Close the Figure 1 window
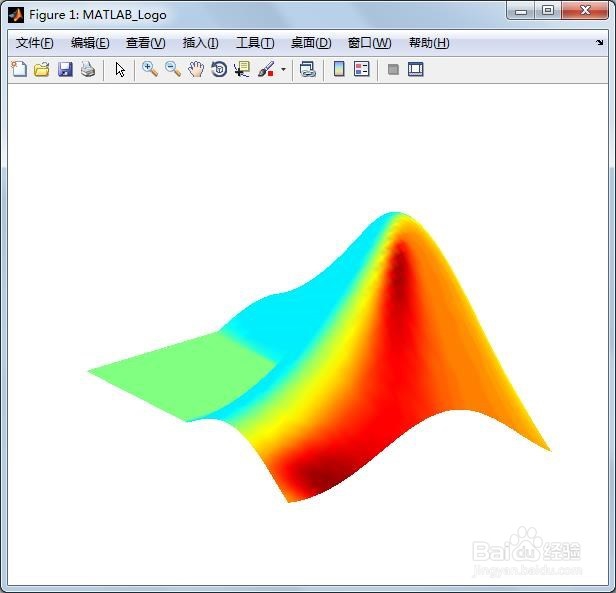The width and height of the screenshot is (616, 593). click(585, 11)
